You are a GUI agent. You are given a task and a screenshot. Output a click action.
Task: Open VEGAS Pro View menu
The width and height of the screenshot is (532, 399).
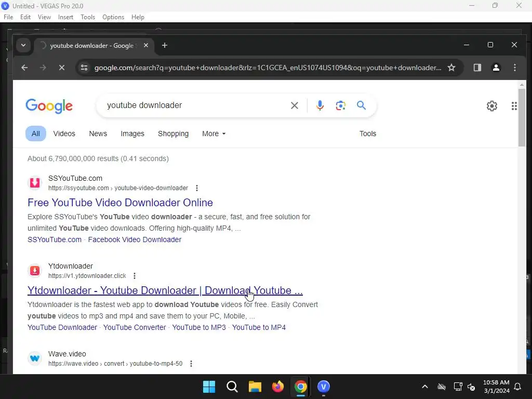click(44, 17)
